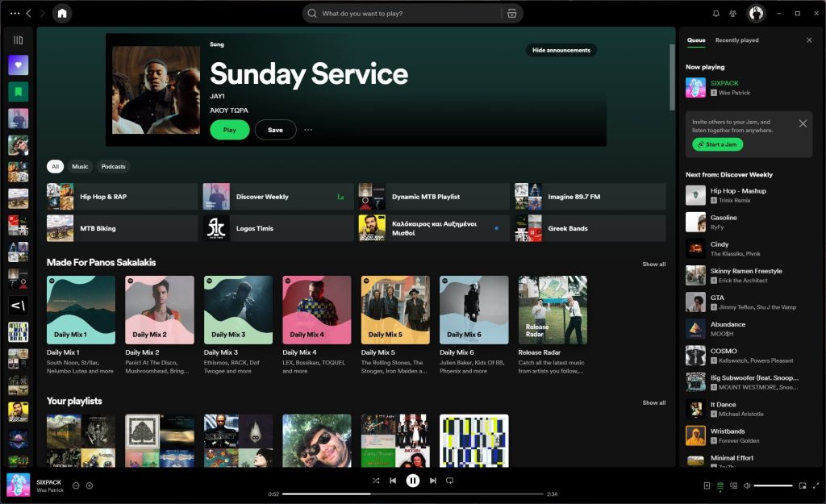Select the Music filter chip

pyautogui.click(x=80, y=166)
